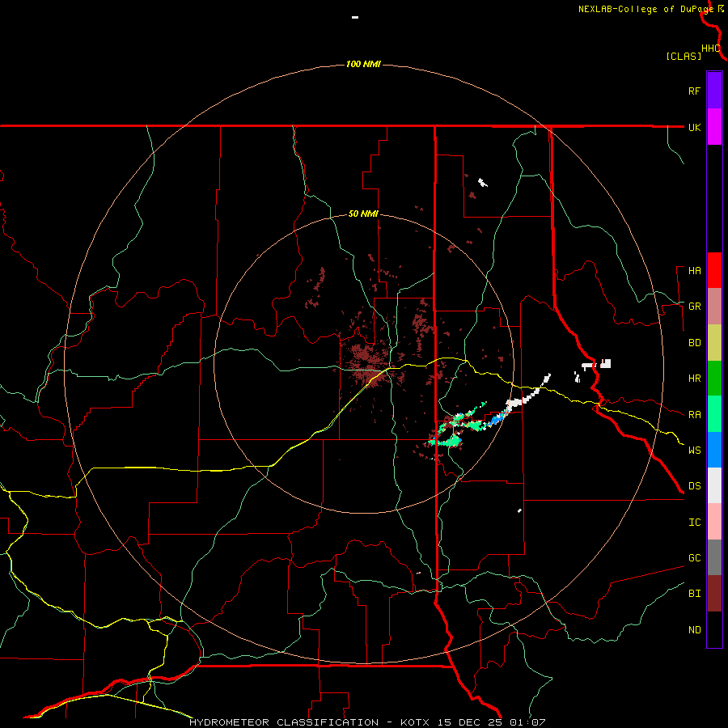Click the UK legend label
The image size is (728, 728).
point(694,127)
